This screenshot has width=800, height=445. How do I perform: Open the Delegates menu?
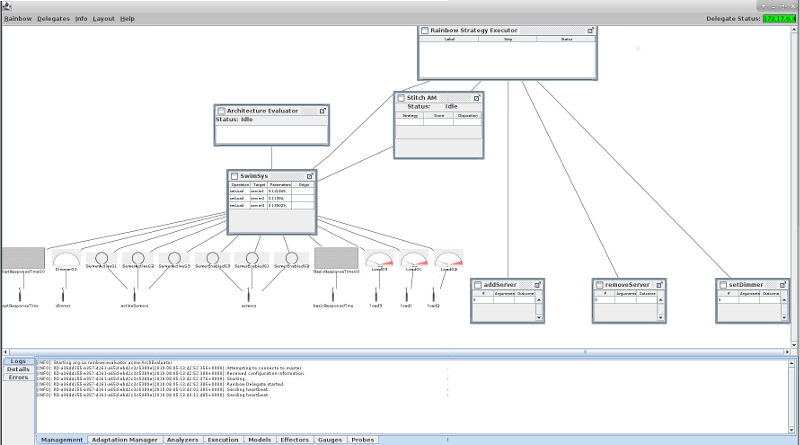[53, 19]
